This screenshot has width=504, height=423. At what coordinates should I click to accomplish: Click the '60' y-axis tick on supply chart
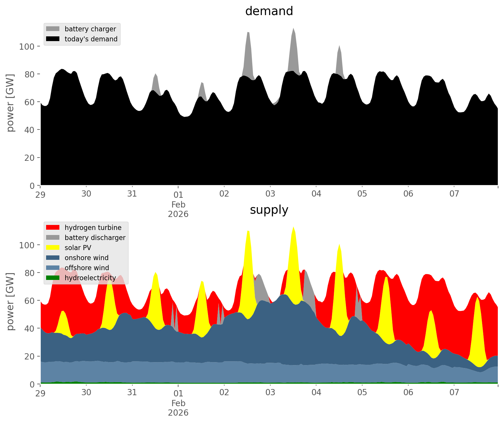point(29,301)
